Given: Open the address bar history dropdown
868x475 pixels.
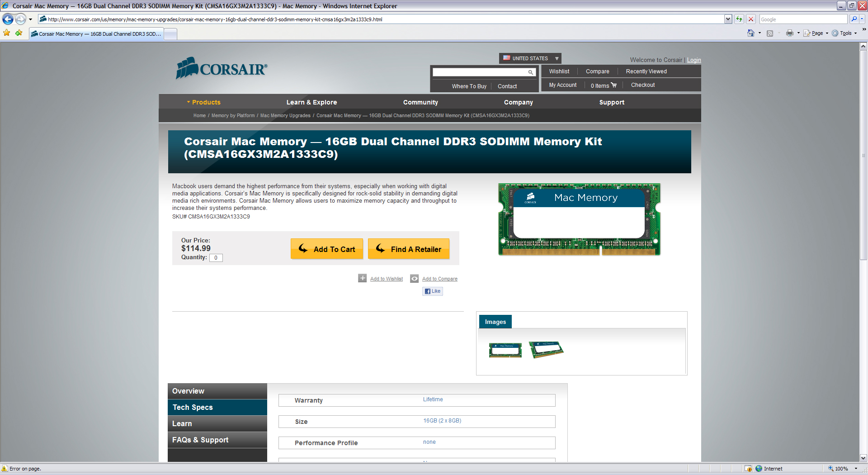Looking at the screenshot, I should coord(728,19).
